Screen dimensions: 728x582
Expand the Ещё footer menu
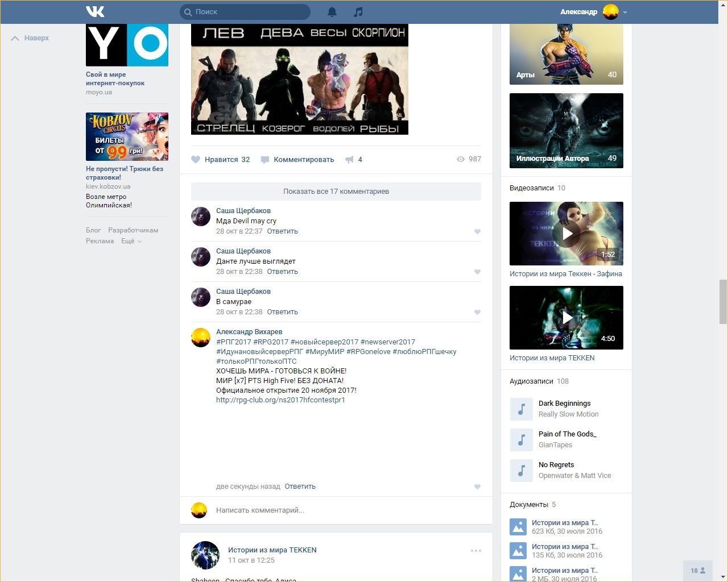pyautogui.click(x=131, y=241)
